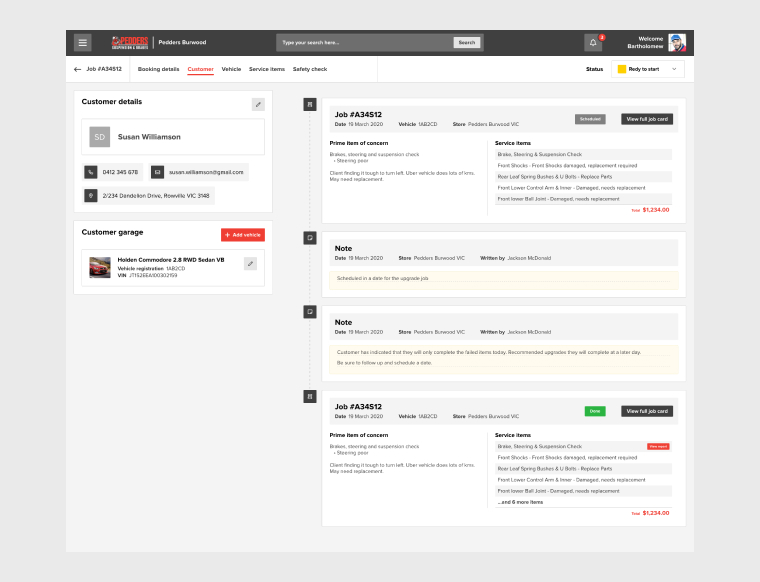Click the Add vehicle button

(x=242, y=234)
